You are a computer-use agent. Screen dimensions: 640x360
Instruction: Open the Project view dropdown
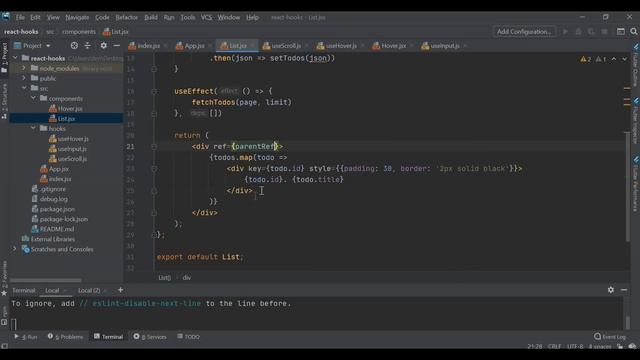pos(32,46)
